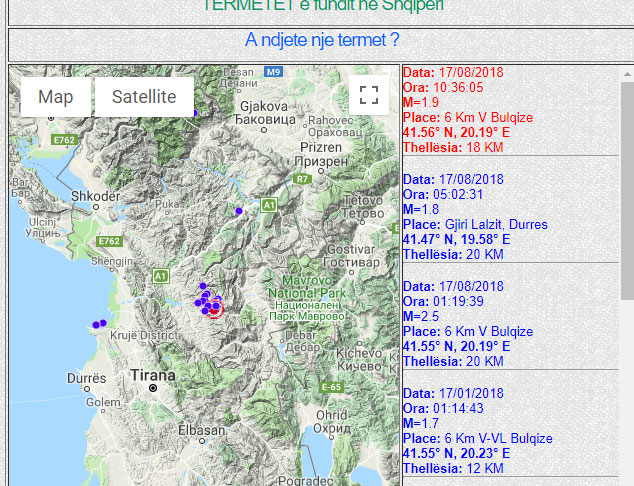Viewport: 634px width, 486px height.
Task: Click the Tirana capital city marker
Action: click(x=153, y=387)
